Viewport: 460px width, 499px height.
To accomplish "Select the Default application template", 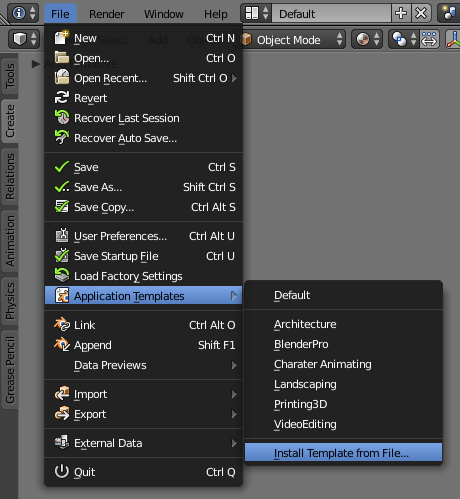I will [344, 295].
